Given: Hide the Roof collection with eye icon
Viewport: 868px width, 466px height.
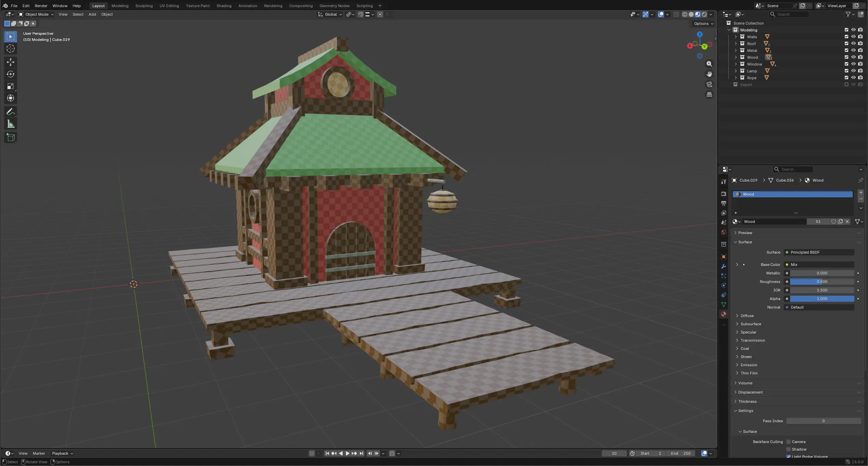Looking at the screenshot, I should [x=853, y=44].
